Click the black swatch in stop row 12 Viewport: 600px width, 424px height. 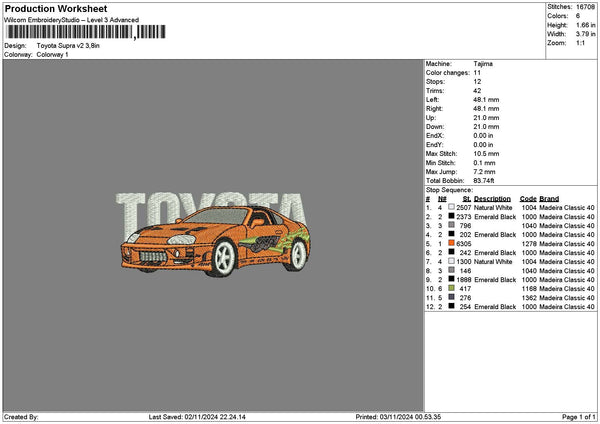tap(452, 306)
